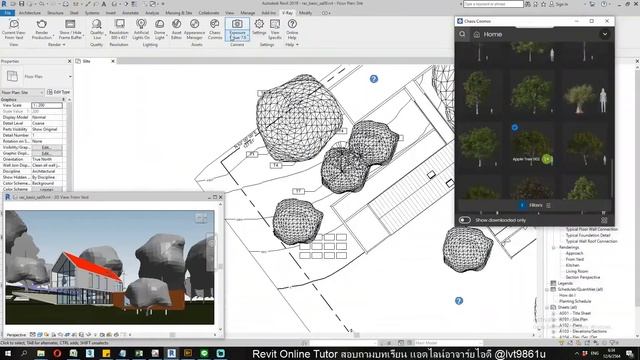Click Sign In in the title bar
Image resolution: width=640 pixels, height=360 pixels.
[562, 4]
